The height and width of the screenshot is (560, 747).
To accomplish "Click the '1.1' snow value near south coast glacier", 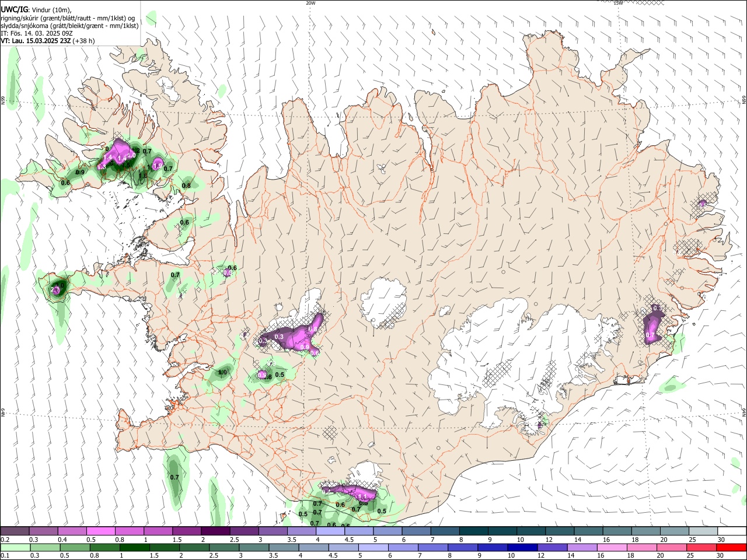I will 362,496.
